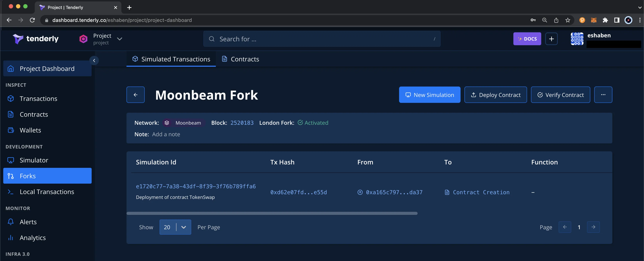Screen dimensions: 644x261
Task: Expand the Project selector chevron
Action: click(119, 39)
